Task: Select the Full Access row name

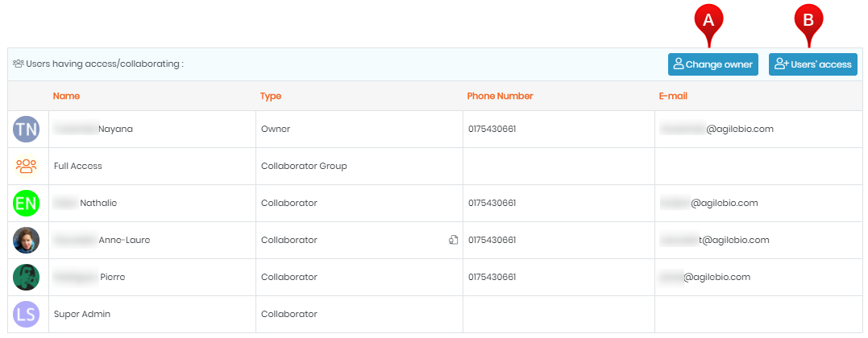Action: [78, 166]
